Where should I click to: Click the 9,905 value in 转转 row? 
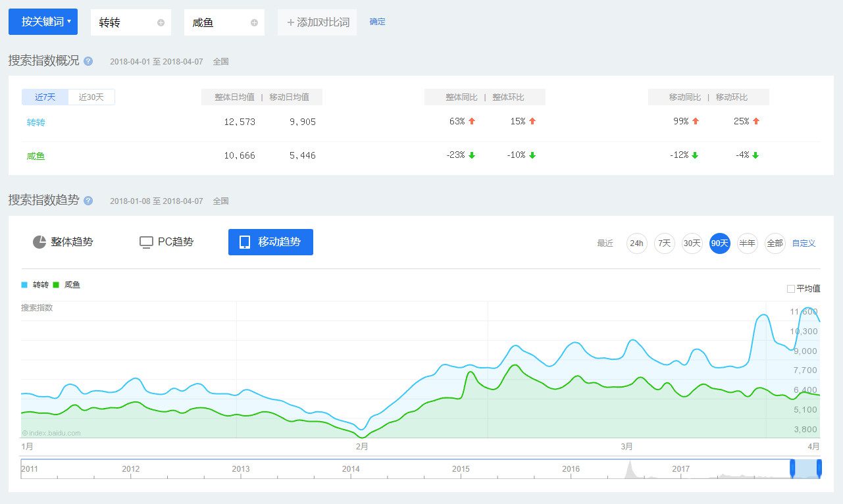point(302,122)
